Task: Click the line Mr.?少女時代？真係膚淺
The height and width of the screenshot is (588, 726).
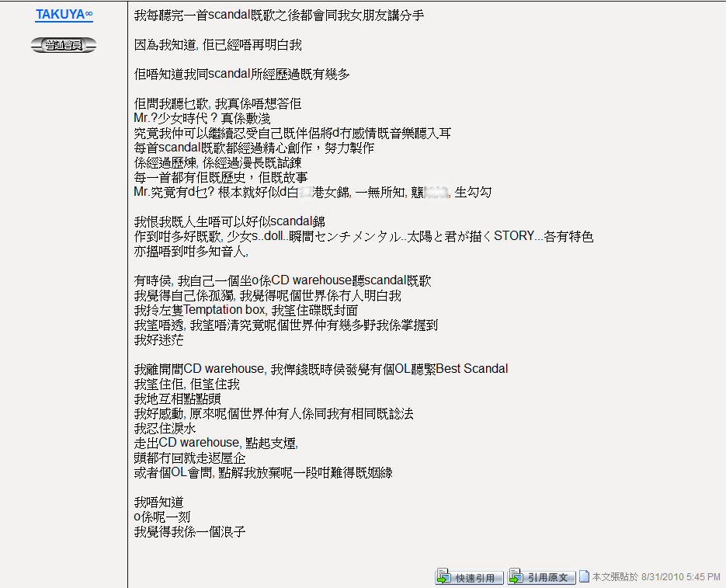Action: pyautogui.click(x=202, y=118)
